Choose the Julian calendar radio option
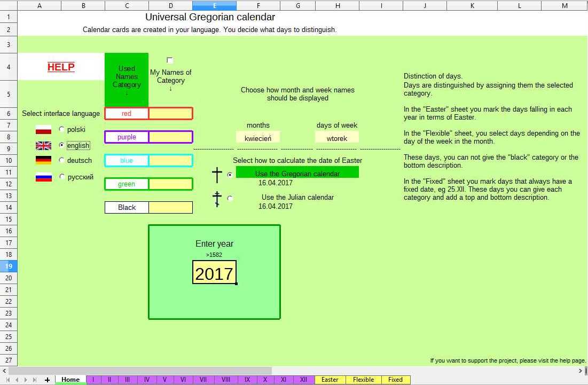Image resolution: width=588 pixels, height=385 pixels. (x=230, y=198)
